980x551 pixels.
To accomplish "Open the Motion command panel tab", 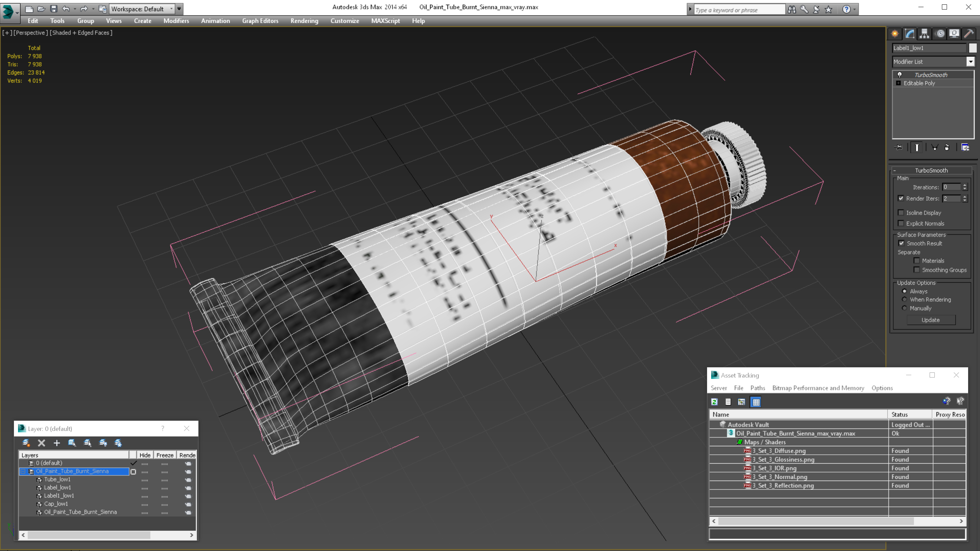I will [940, 33].
